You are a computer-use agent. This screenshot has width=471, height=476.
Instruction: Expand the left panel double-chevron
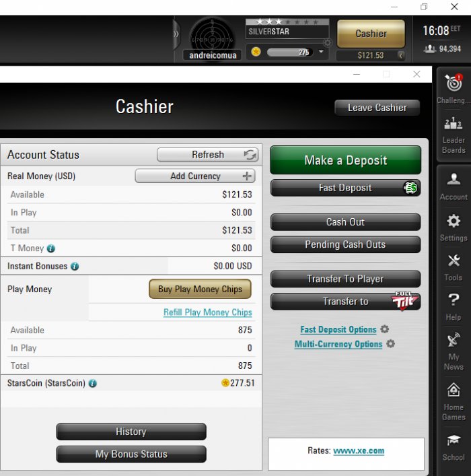coord(176,34)
